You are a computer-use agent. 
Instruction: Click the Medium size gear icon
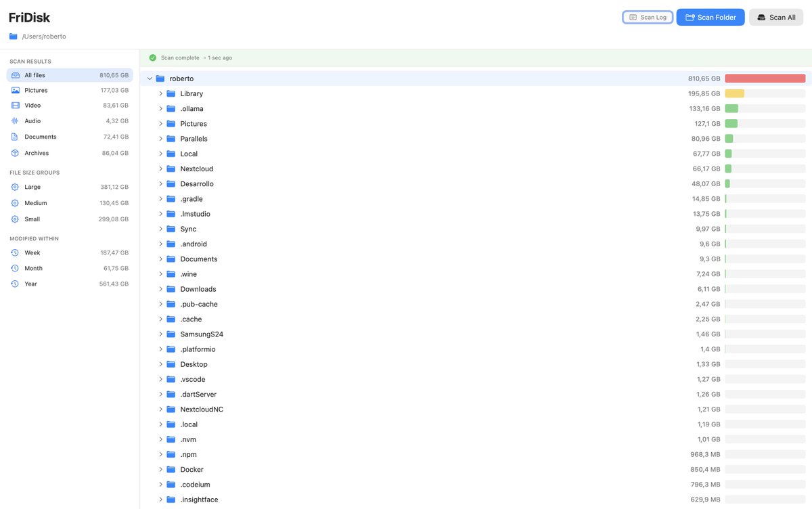15,203
